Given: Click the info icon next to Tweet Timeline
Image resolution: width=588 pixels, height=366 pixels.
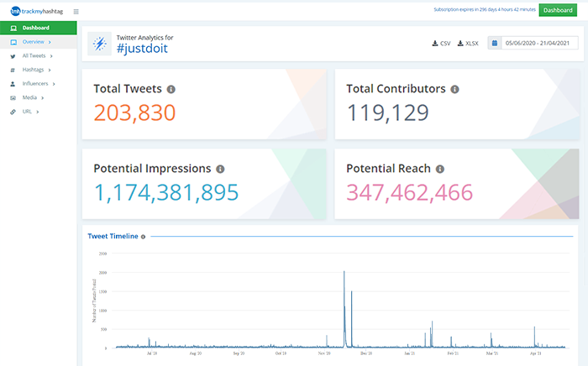Looking at the screenshot, I should 143,237.
